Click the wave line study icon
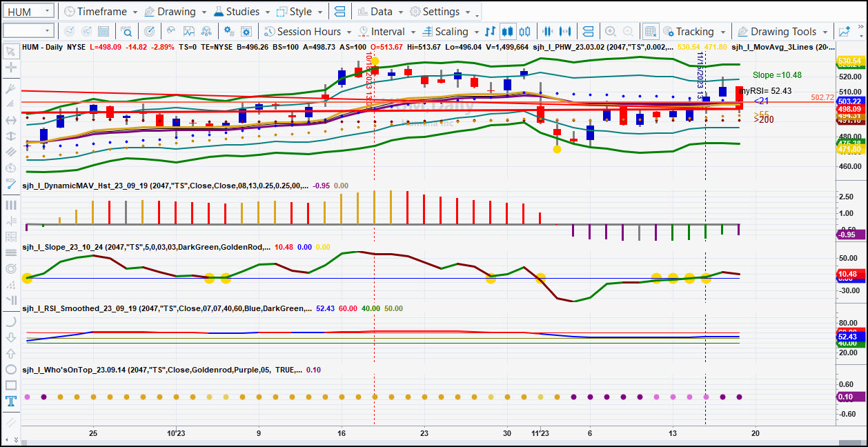Viewport: 868px width, 447px height. click(x=171, y=32)
